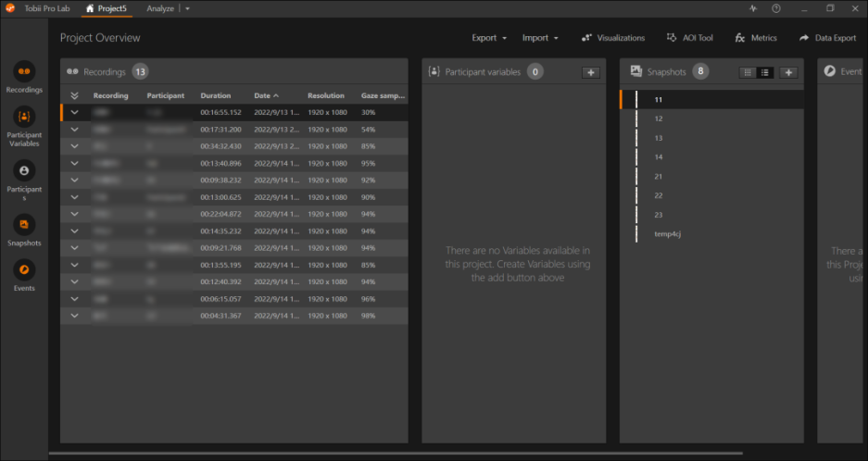Click the 96% gaze samples value

pos(368,299)
